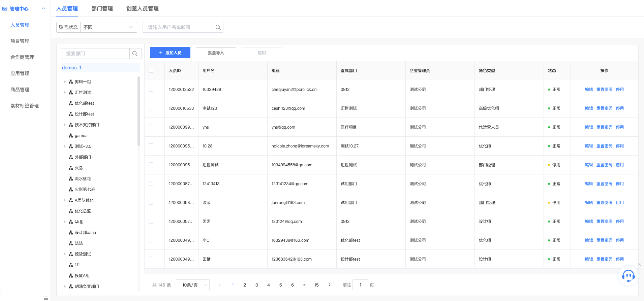Click the org icon beside 火影第七班
The image size is (644, 301).
click(71, 190)
